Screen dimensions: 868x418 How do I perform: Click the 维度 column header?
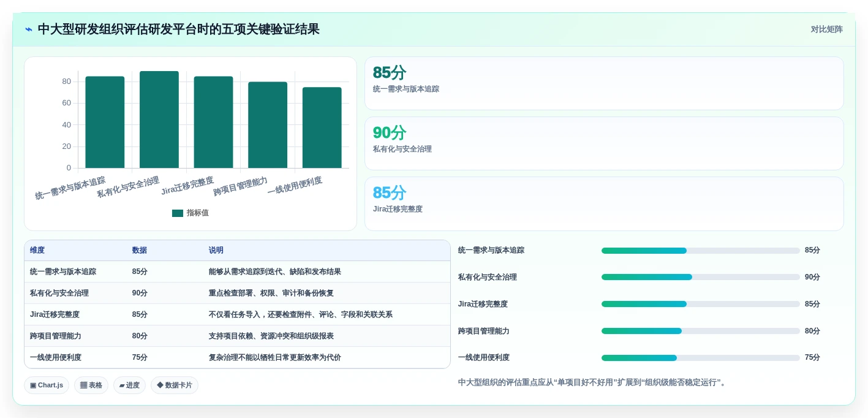pyautogui.click(x=37, y=251)
